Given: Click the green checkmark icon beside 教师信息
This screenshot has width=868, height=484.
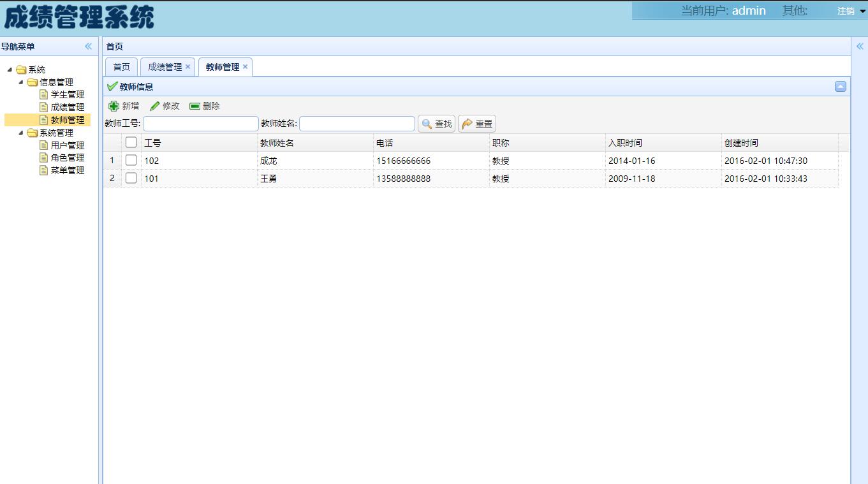Looking at the screenshot, I should tap(113, 86).
